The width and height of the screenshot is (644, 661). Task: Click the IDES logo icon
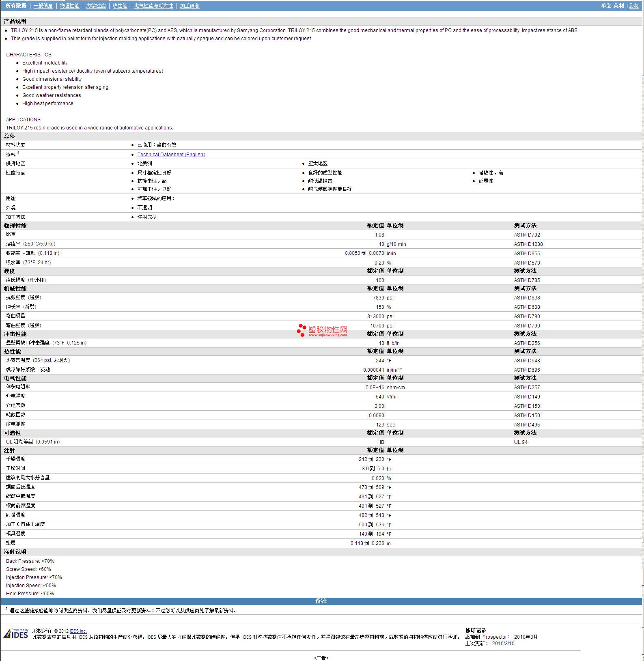coord(16,634)
